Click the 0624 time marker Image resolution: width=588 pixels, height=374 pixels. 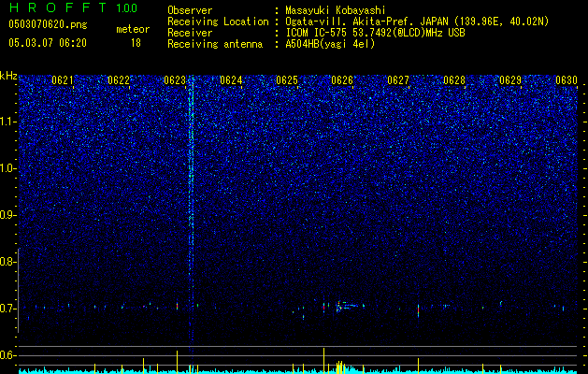[231, 80]
